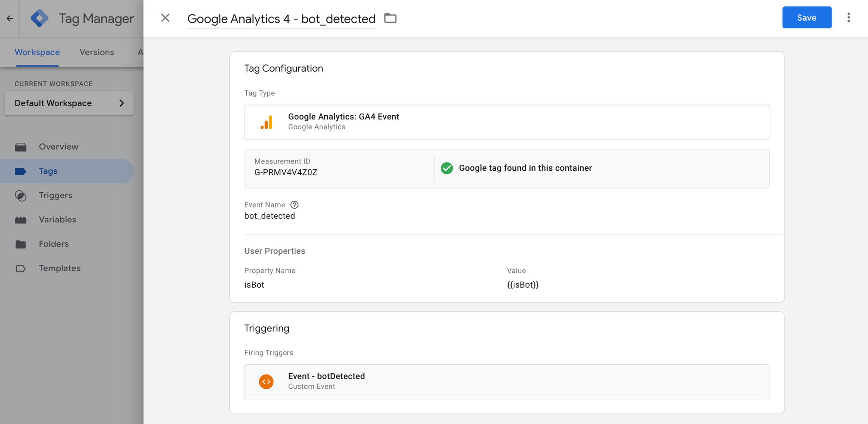Click the back arrow beside Tag Manager
This screenshot has width=868, height=424.
10,18
